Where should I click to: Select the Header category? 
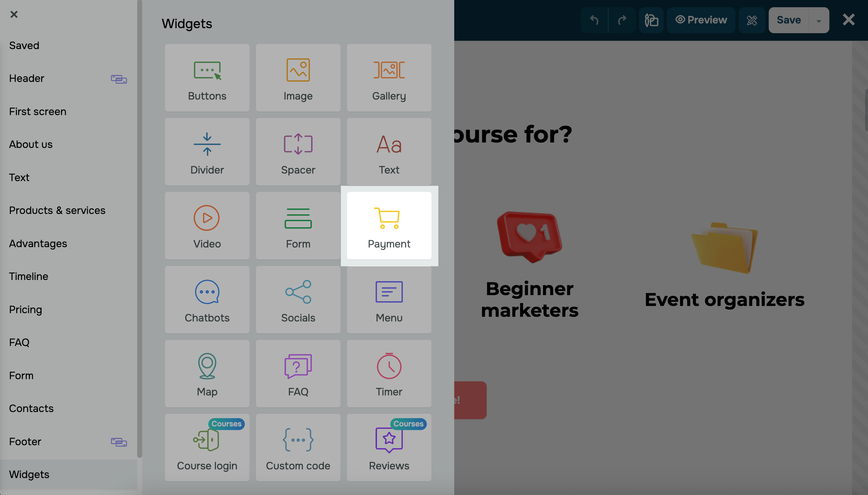click(x=27, y=78)
